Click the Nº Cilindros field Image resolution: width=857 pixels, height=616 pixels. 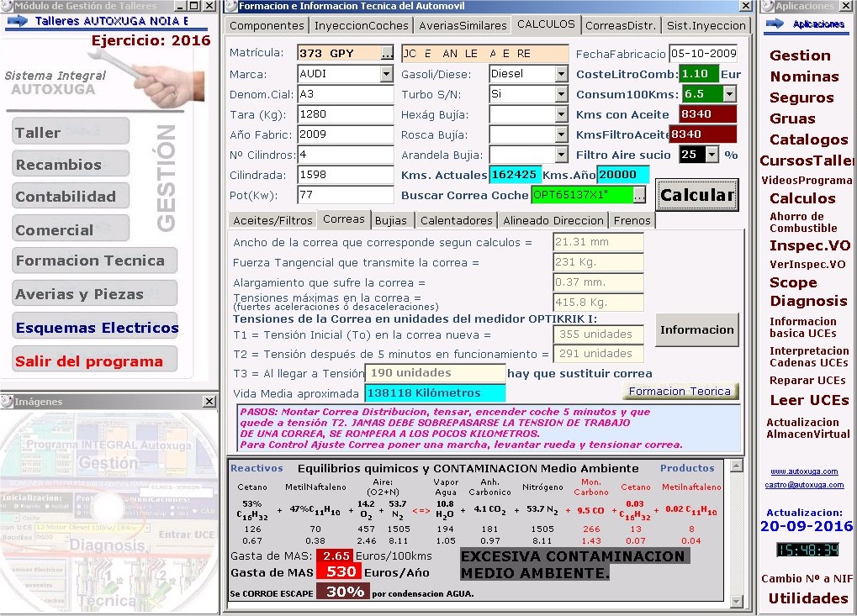point(346,155)
